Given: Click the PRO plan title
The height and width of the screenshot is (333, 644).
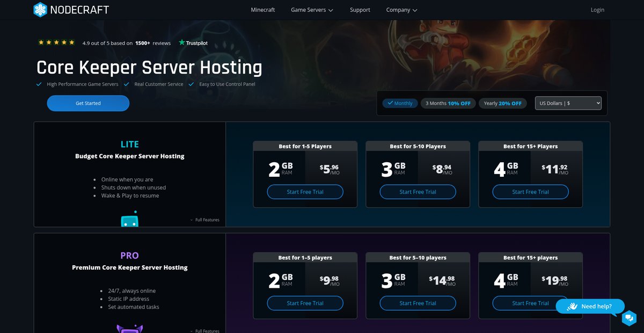Looking at the screenshot, I should (x=129, y=255).
